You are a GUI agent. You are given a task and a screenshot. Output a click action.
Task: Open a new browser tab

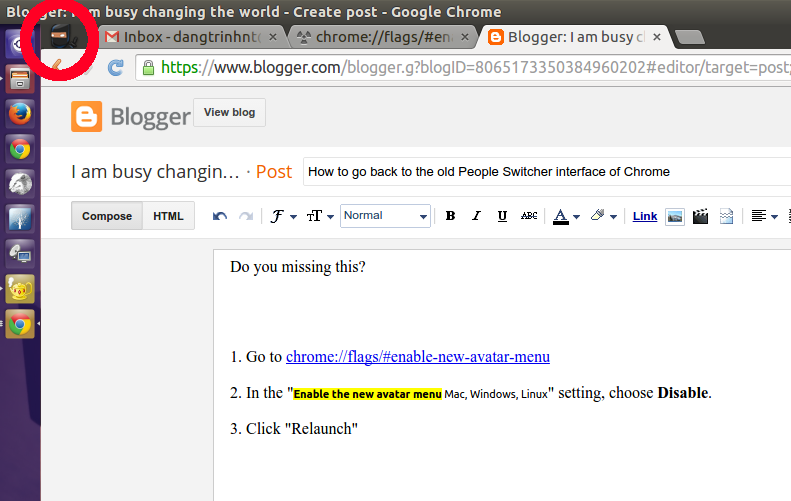pyautogui.click(x=690, y=37)
